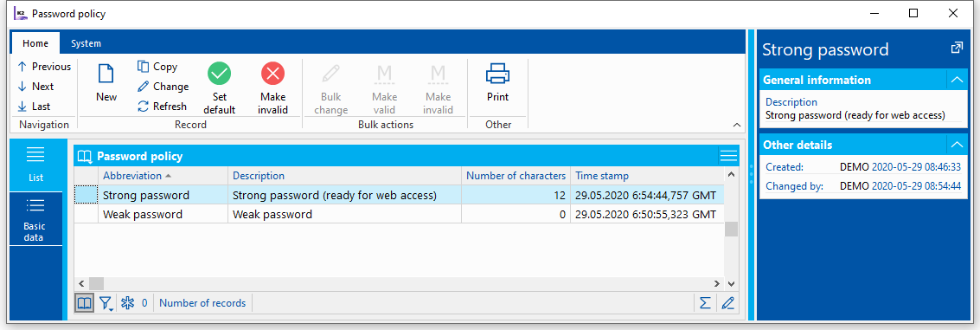Click the sum sigma icon
Image resolution: width=980 pixels, height=330 pixels.
(x=705, y=303)
